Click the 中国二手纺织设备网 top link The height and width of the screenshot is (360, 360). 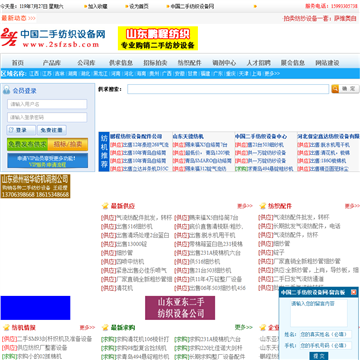click(x=192, y=6)
